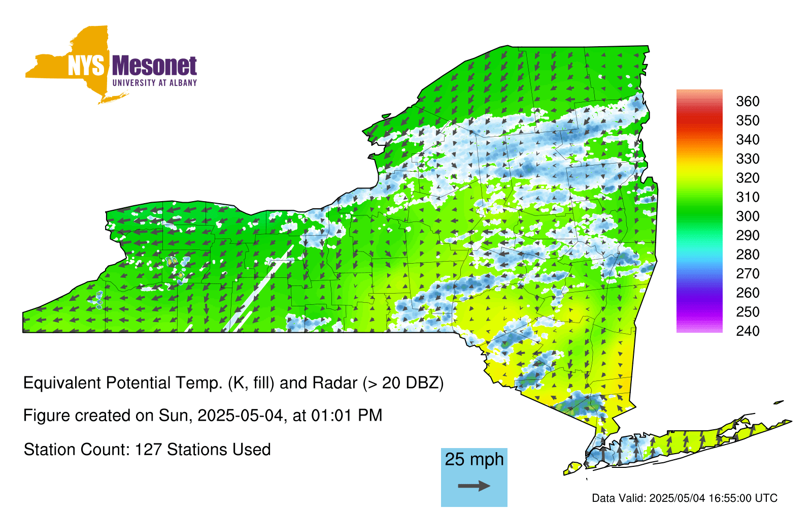
Task: Click the 25 mph wind scale arrow
Action: [x=474, y=486]
